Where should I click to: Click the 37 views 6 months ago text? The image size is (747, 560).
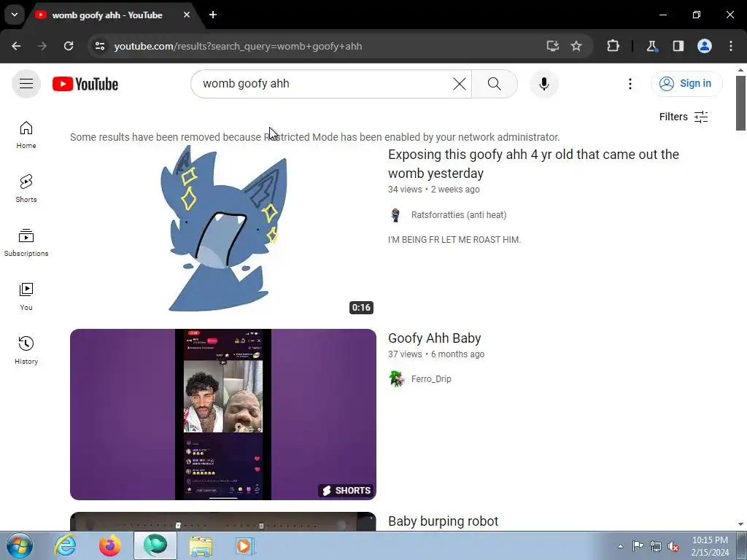coord(436,354)
